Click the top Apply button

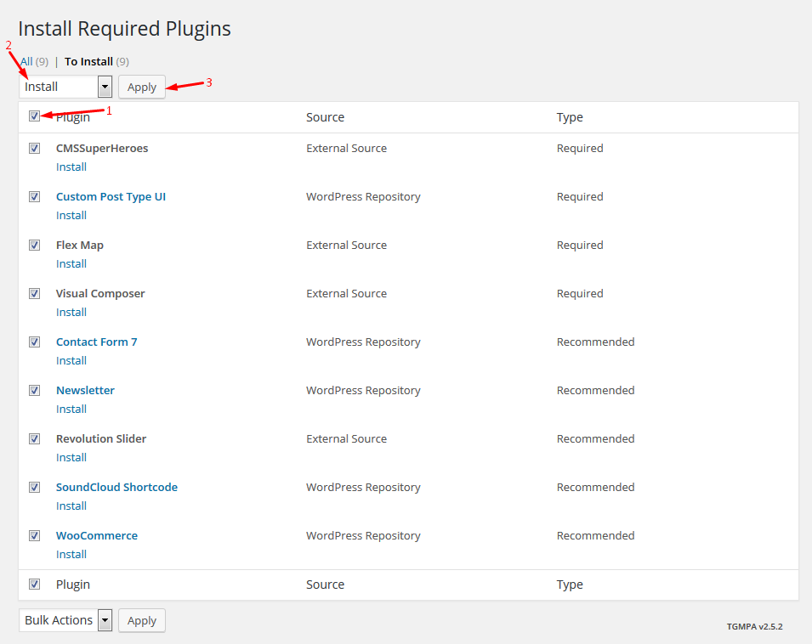(142, 87)
